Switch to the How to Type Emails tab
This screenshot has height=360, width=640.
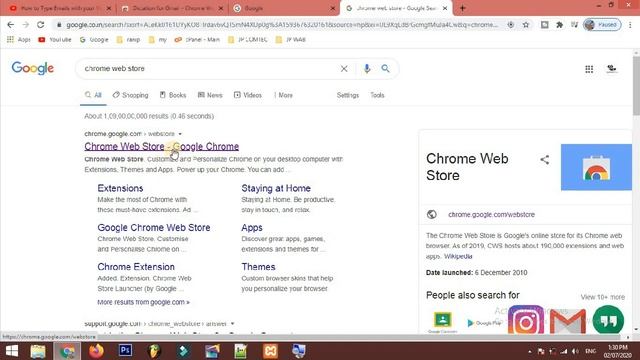point(59,8)
